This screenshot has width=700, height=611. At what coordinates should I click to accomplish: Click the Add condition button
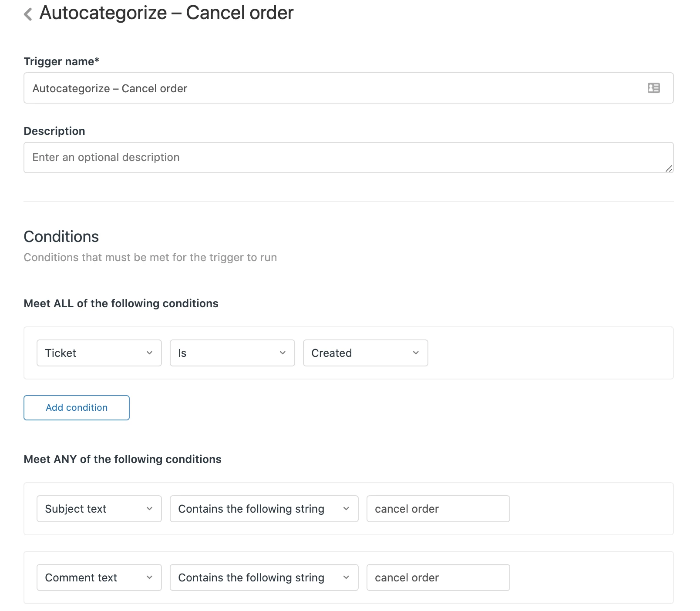(77, 408)
